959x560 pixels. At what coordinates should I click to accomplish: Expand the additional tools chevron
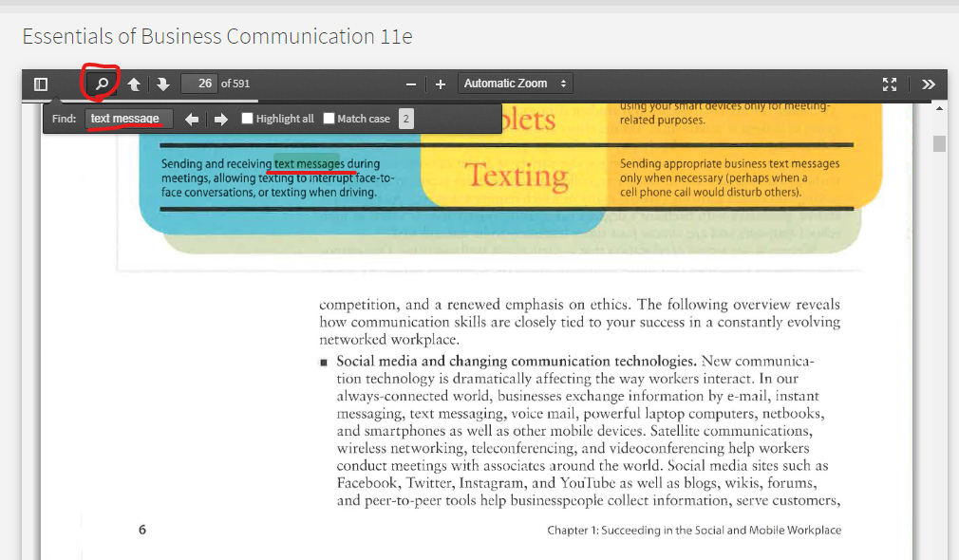928,84
